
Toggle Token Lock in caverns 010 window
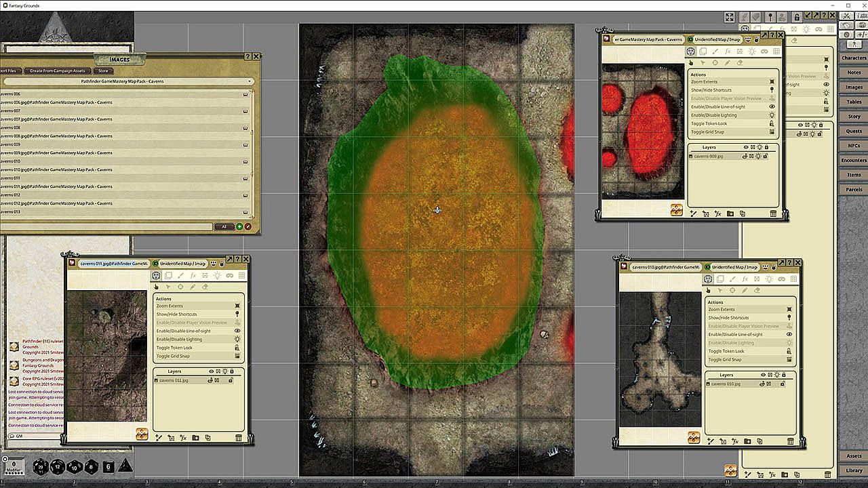coord(751,351)
